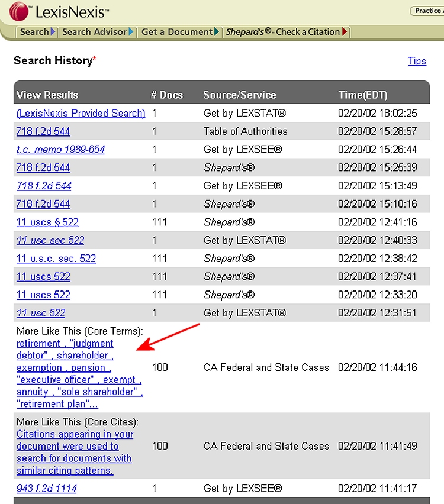Click the Practice button at top right
This screenshot has height=504, width=444.
(427, 11)
